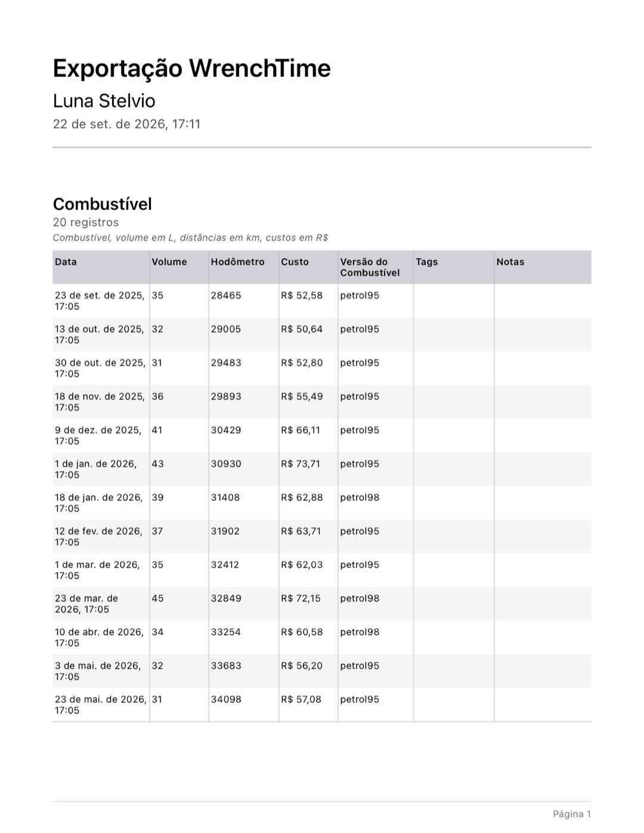644x833 pixels.
Task: Click the Exportação WrenchTime title
Action: [x=191, y=69]
